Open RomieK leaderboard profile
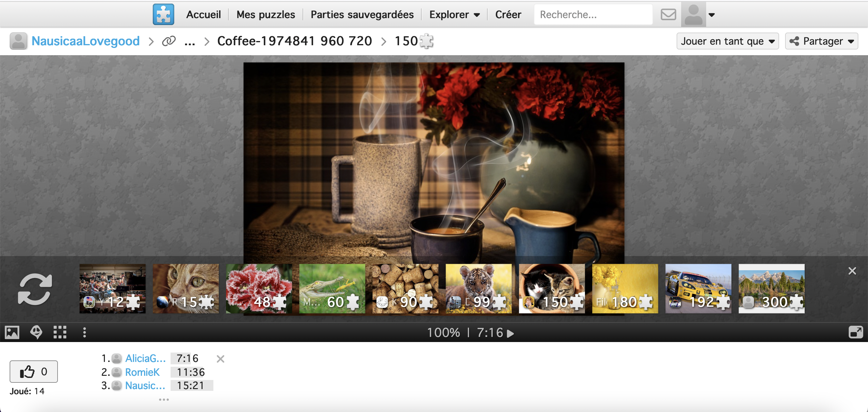The image size is (868, 412). [x=142, y=372]
